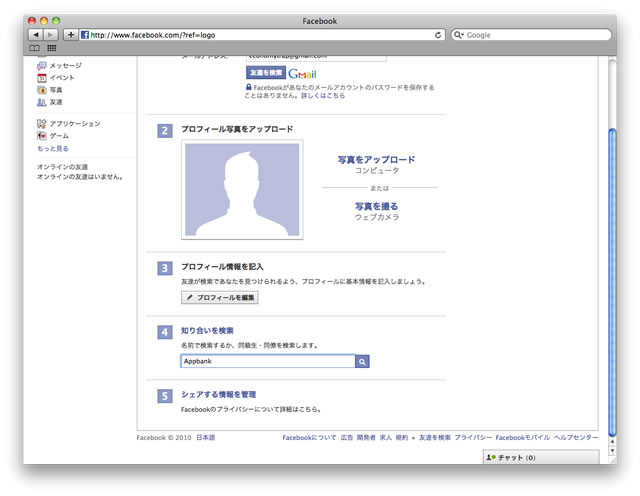Open the Top Sites grid icon

coord(52,48)
